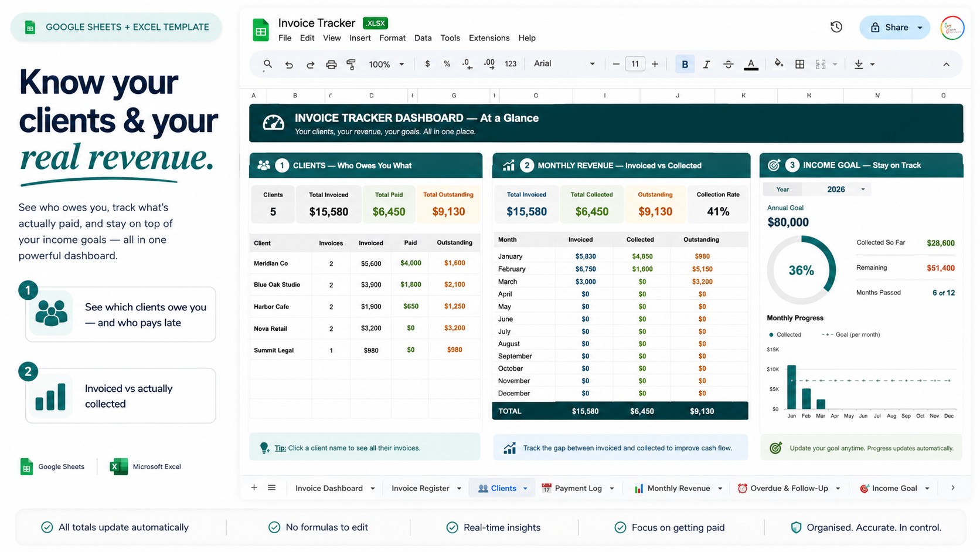Click the Blue Oak Studio client name

(x=277, y=285)
